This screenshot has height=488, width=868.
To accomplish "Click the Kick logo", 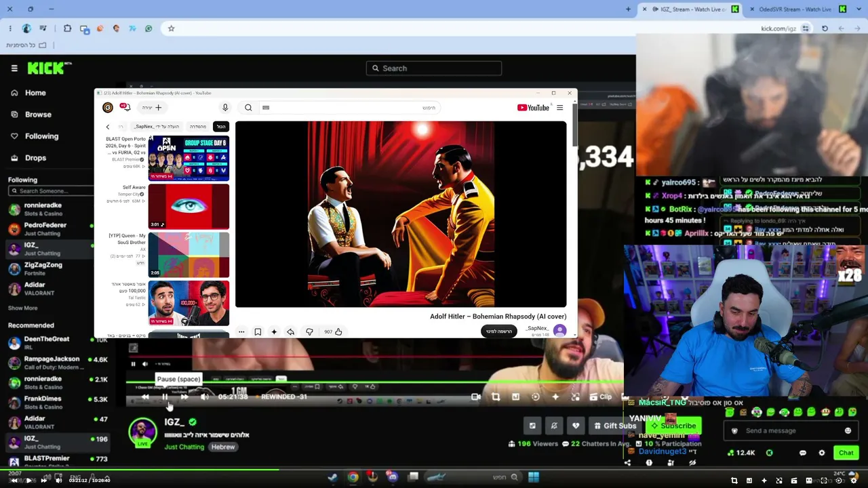I will 50,68.
